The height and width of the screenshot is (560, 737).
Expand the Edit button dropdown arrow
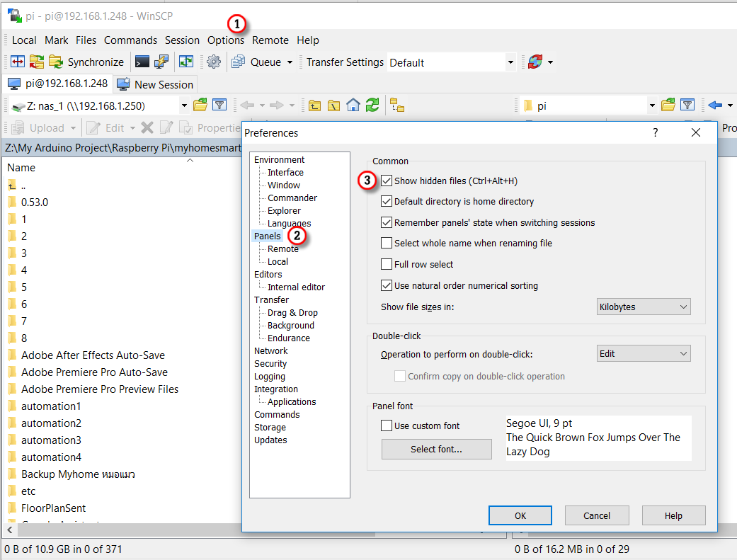pyautogui.click(x=132, y=128)
